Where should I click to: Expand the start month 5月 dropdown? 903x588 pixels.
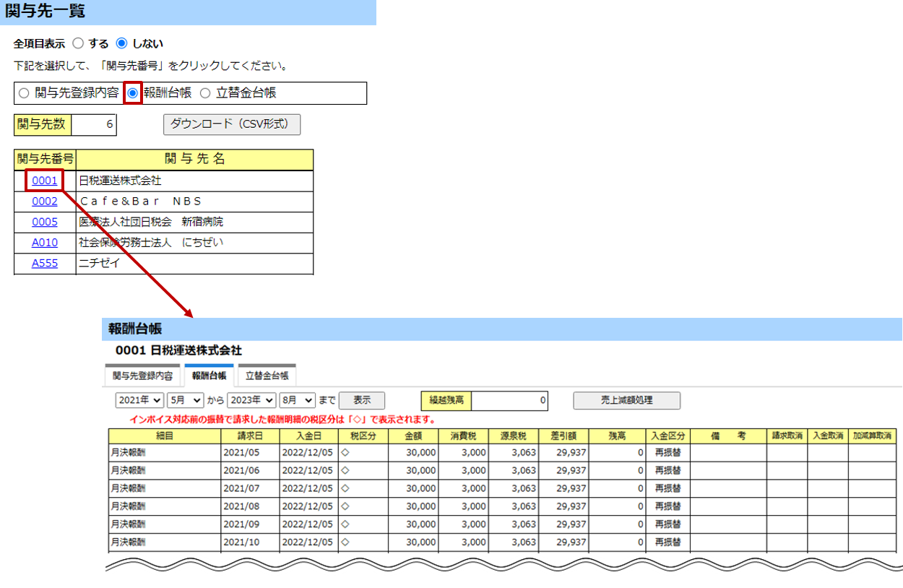[186, 400]
